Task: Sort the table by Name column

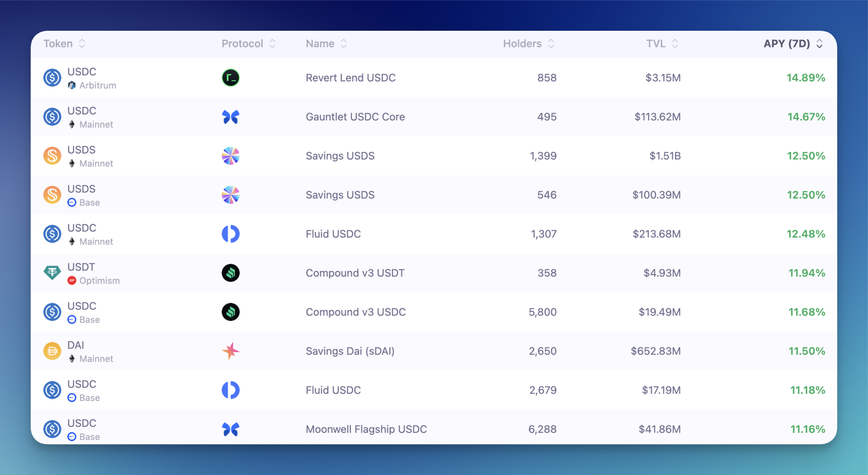Action: pyautogui.click(x=326, y=44)
